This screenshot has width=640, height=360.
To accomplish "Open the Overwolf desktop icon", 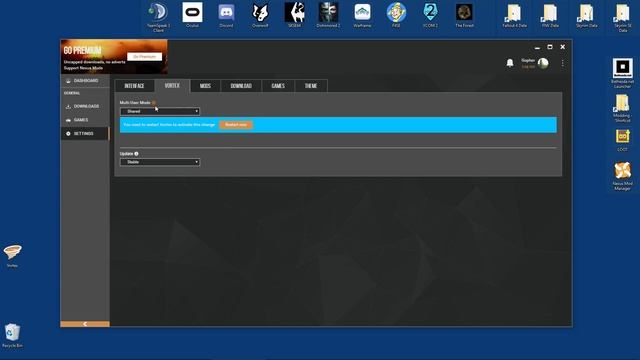I will 260,15.
